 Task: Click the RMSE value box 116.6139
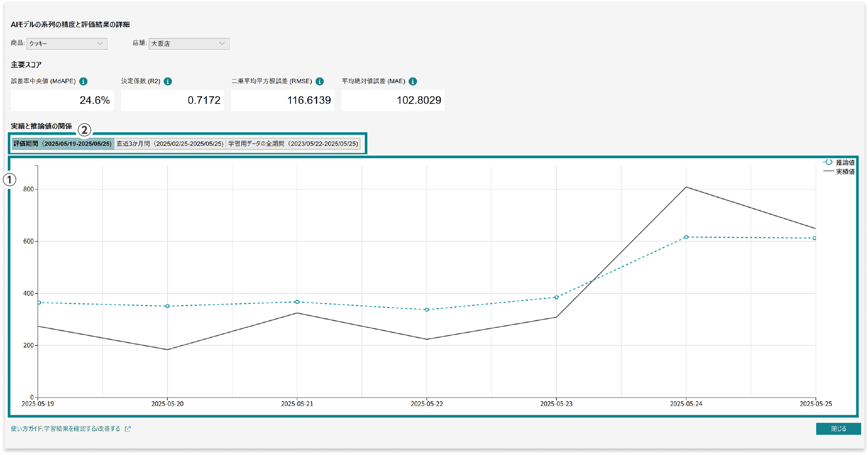(283, 100)
